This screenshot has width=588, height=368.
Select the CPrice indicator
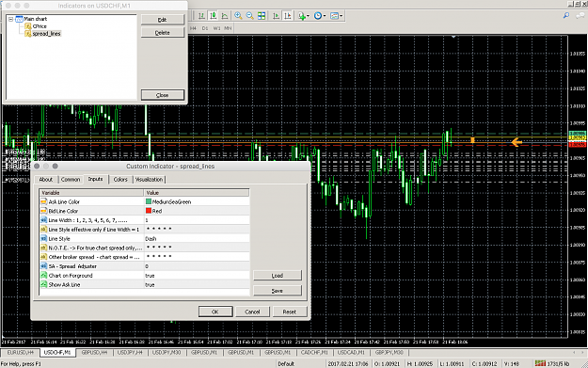click(40, 26)
